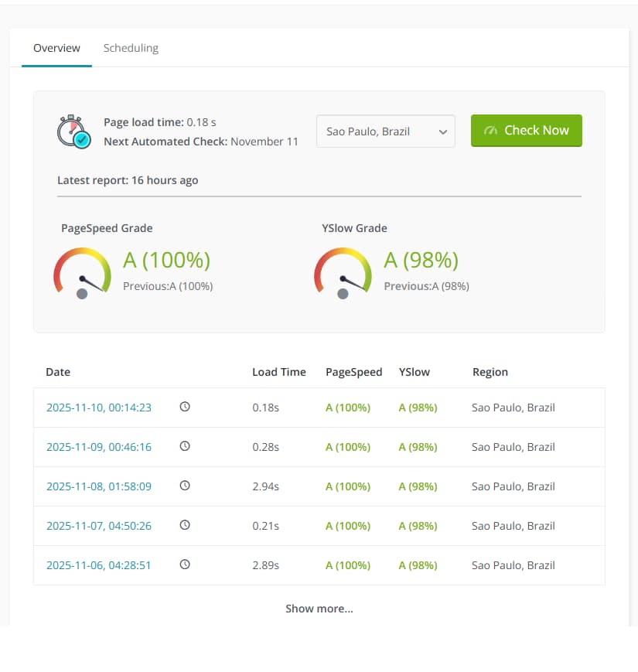The image size is (638, 672).
Task: Click the speedometer icon inside Check Now
Action: point(491,131)
